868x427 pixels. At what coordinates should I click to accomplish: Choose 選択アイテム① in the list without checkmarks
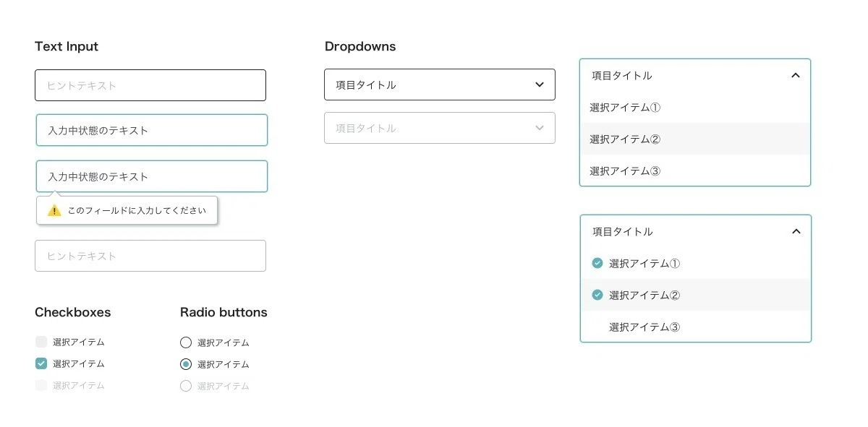click(x=695, y=108)
